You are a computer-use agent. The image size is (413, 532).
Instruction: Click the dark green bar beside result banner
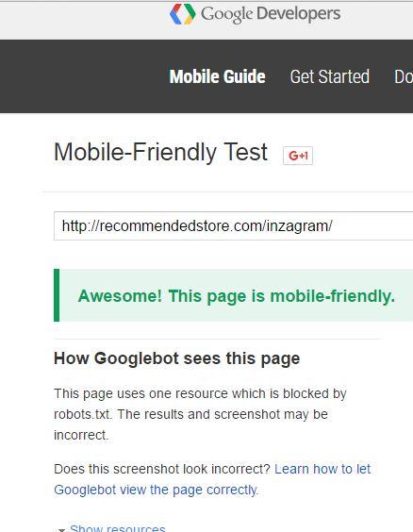[57, 295]
